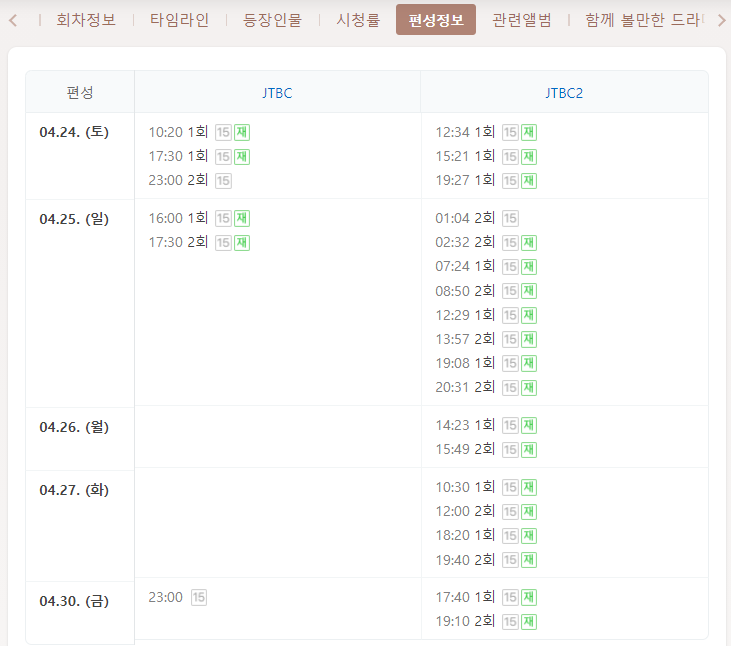Click the JTBC2 19:08 1회 entry
Screen dimensions: 731x646
coord(486,363)
